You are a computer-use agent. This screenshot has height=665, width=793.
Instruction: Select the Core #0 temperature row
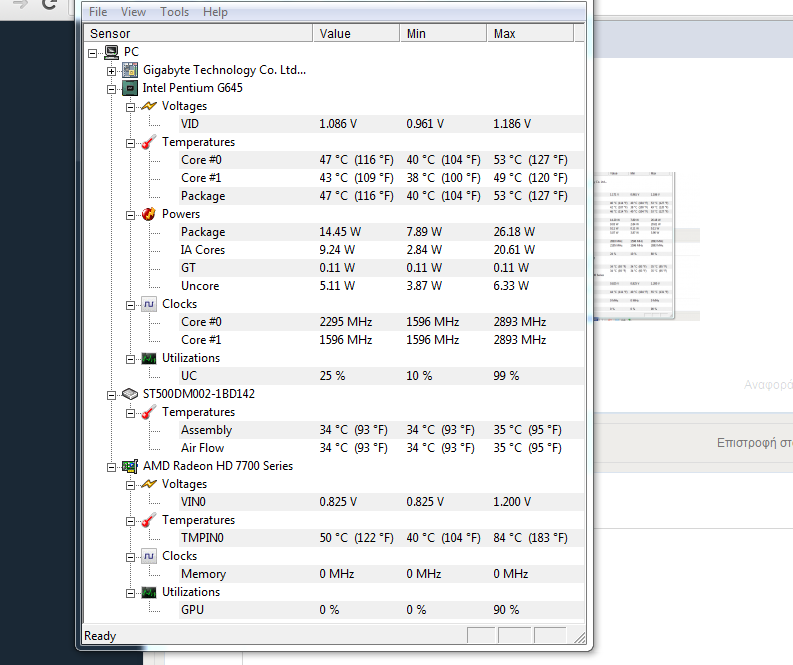coord(381,160)
